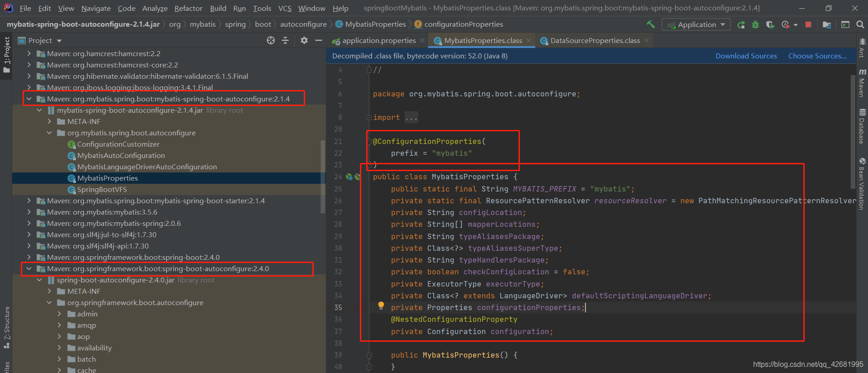This screenshot has width=868, height=373.
Task: Toggle the 1: Project side tab
Action: [6, 55]
